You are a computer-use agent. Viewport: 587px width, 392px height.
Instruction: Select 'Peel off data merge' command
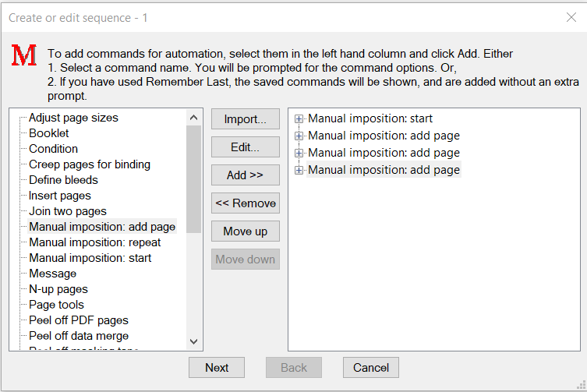click(79, 336)
